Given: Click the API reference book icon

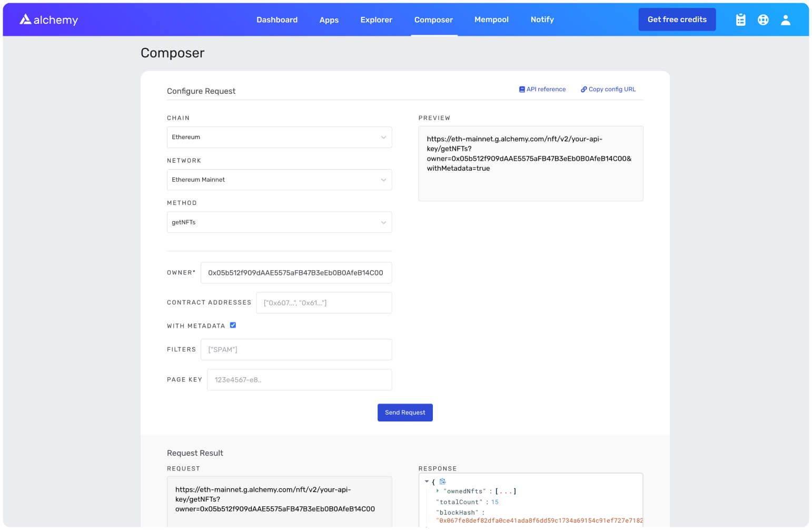Looking at the screenshot, I should (522, 90).
